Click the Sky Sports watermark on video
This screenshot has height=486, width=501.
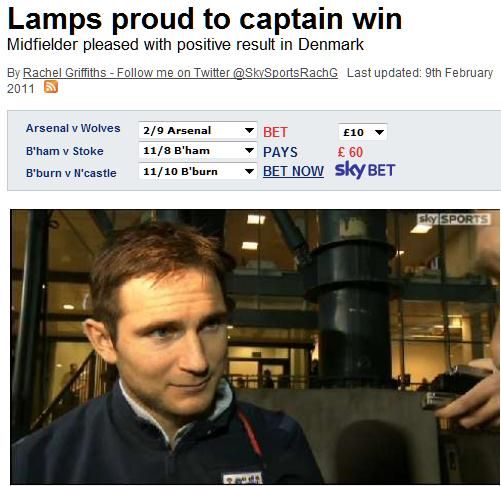pyautogui.click(x=454, y=219)
